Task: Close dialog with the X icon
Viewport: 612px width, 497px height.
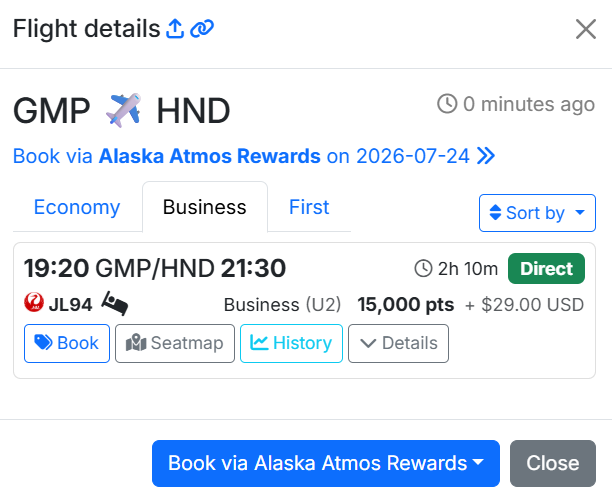Action: (x=586, y=29)
